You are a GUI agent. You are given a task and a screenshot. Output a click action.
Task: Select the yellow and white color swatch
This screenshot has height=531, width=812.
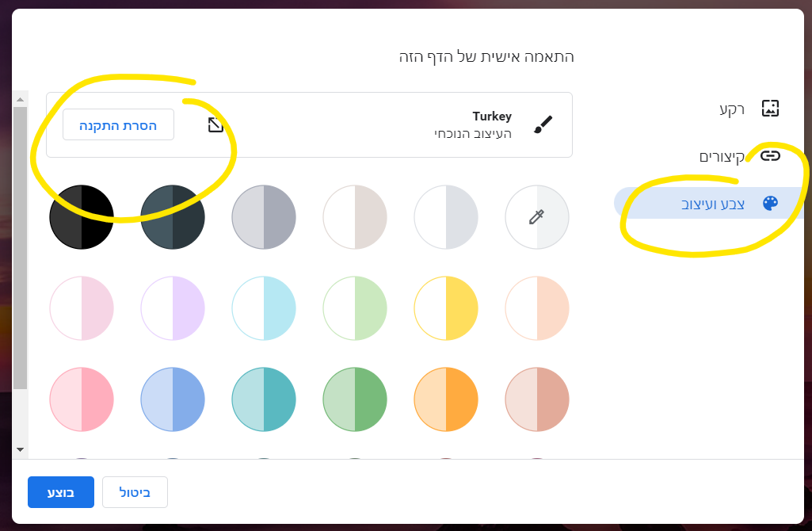pos(446,308)
